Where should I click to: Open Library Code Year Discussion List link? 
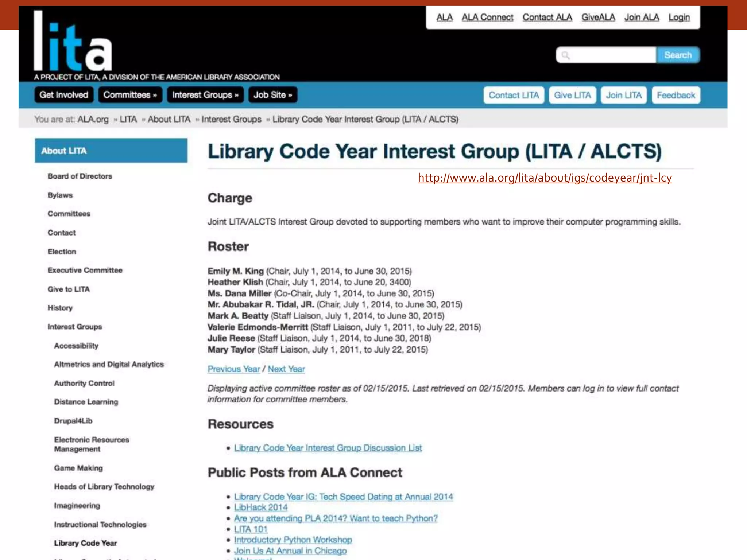point(328,448)
